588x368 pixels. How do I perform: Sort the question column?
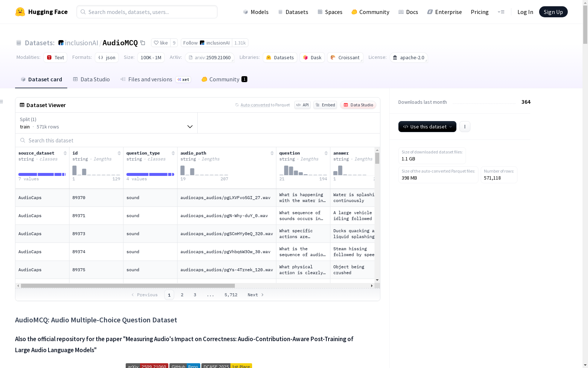click(326, 153)
